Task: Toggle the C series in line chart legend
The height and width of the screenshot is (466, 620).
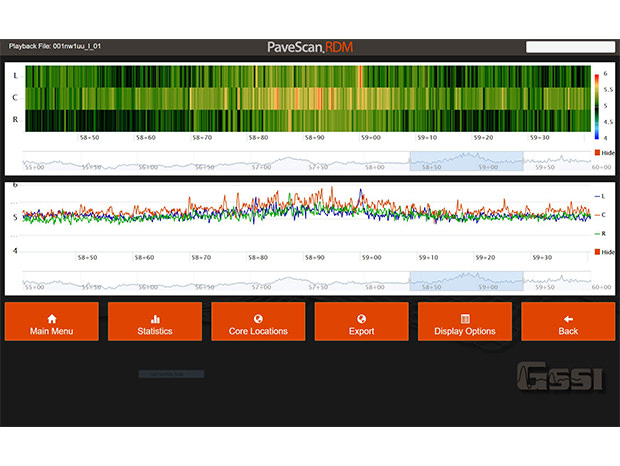Action: 600,215
